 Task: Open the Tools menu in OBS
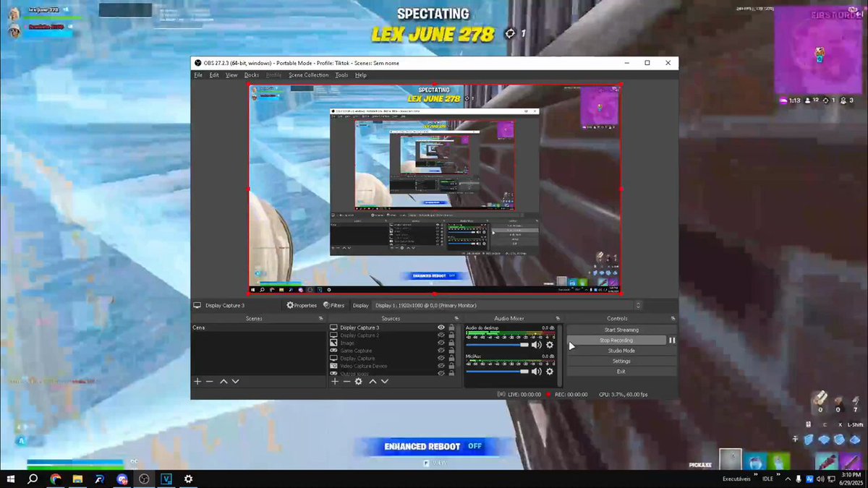[x=341, y=75]
